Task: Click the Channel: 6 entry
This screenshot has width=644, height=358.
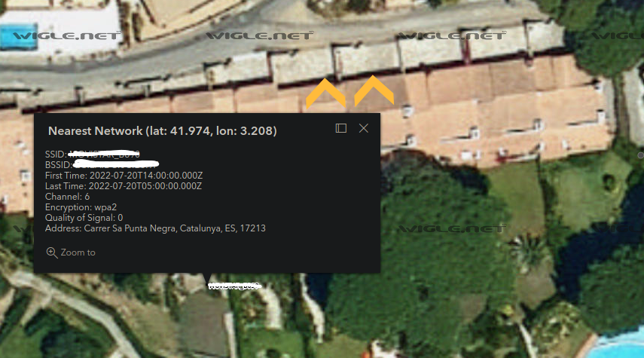Action: click(67, 197)
